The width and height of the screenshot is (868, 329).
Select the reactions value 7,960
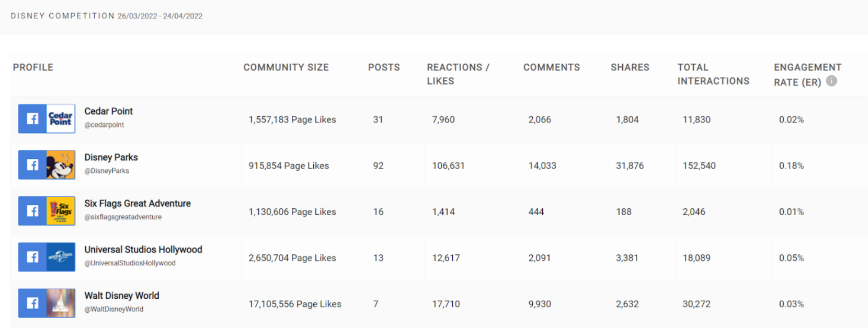pyautogui.click(x=443, y=120)
